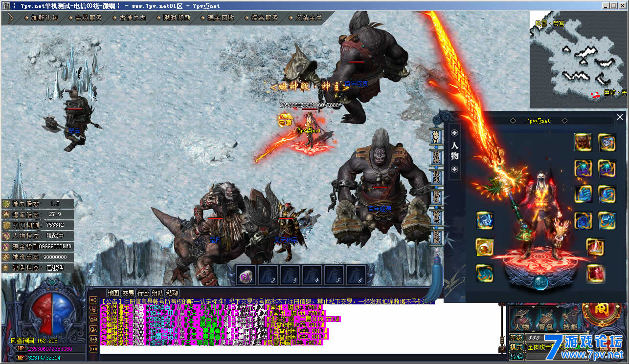Image resolution: width=629 pixels, height=364 pixels.
Task: Select the golden orb slot left of character
Action: (485, 247)
